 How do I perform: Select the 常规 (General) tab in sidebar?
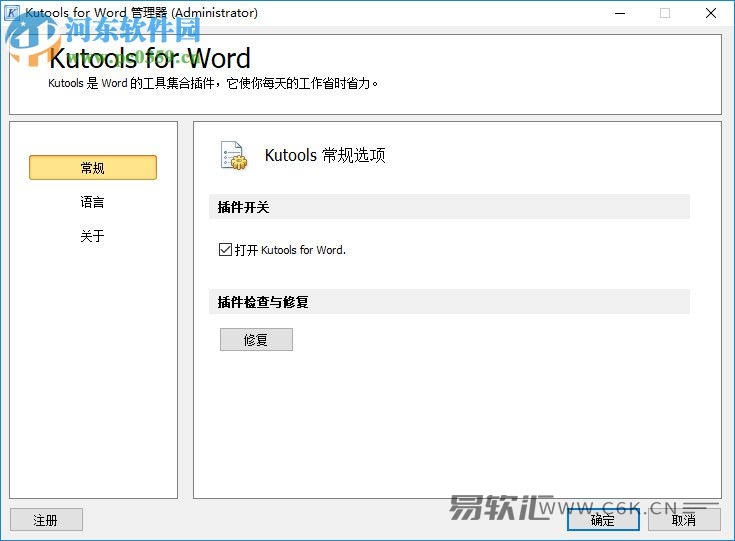tap(93, 167)
